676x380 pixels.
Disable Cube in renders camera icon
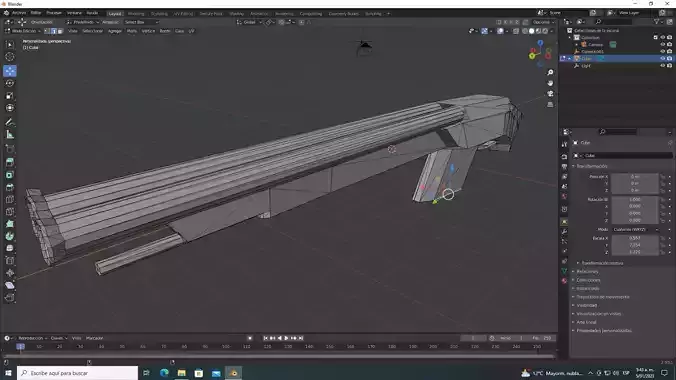(670, 58)
